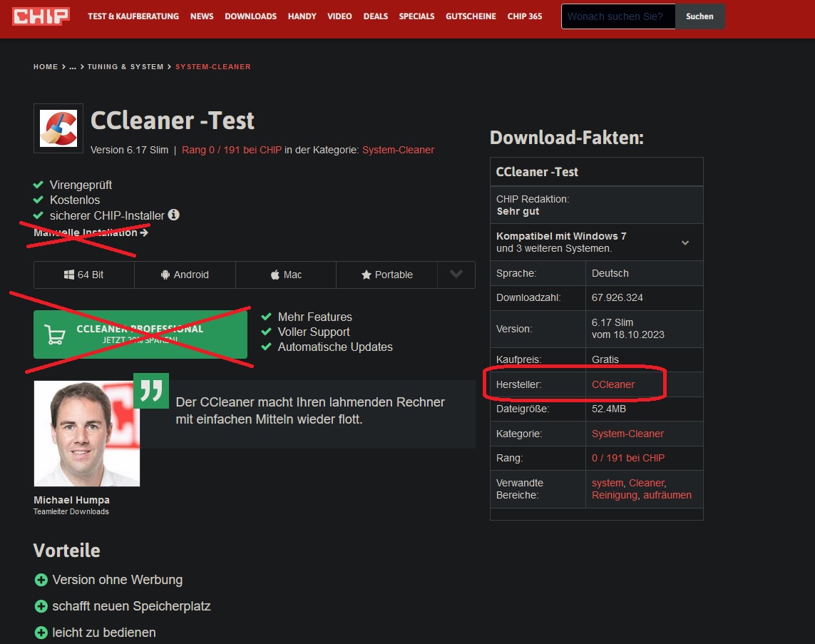This screenshot has width=815, height=644.
Task: Focus the Wonach suchen Sie search field
Action: point(618,16)
